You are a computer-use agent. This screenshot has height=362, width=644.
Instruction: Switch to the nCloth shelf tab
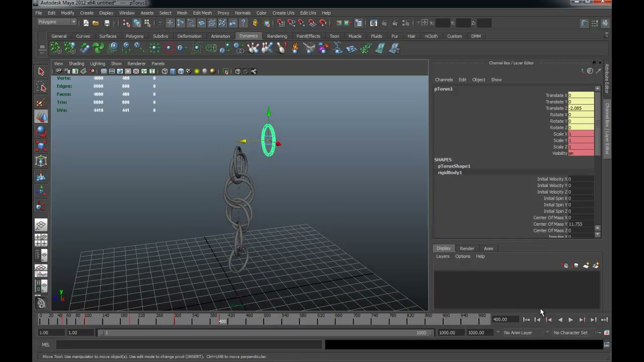click(x=431, y=36)
